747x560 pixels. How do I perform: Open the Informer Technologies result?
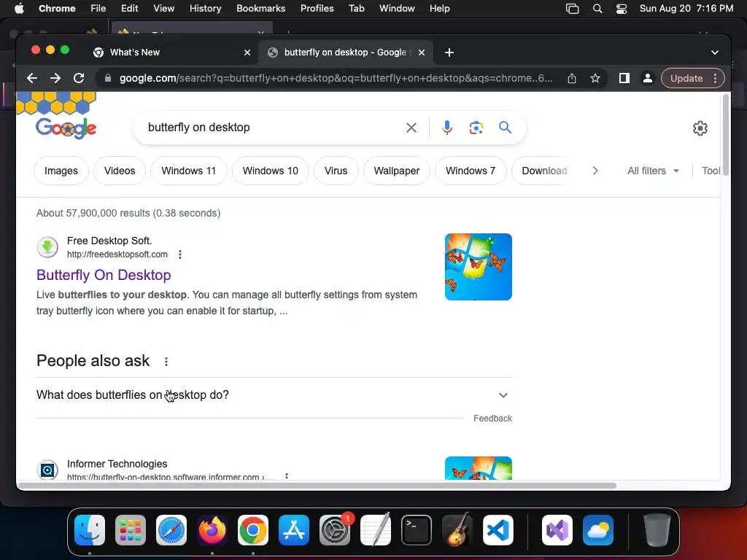pos(117,464)
